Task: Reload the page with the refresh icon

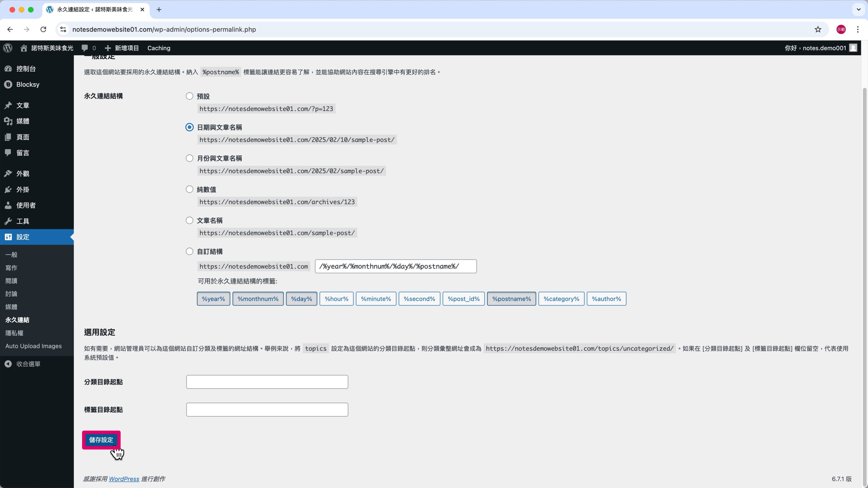Action: [43, 29]
